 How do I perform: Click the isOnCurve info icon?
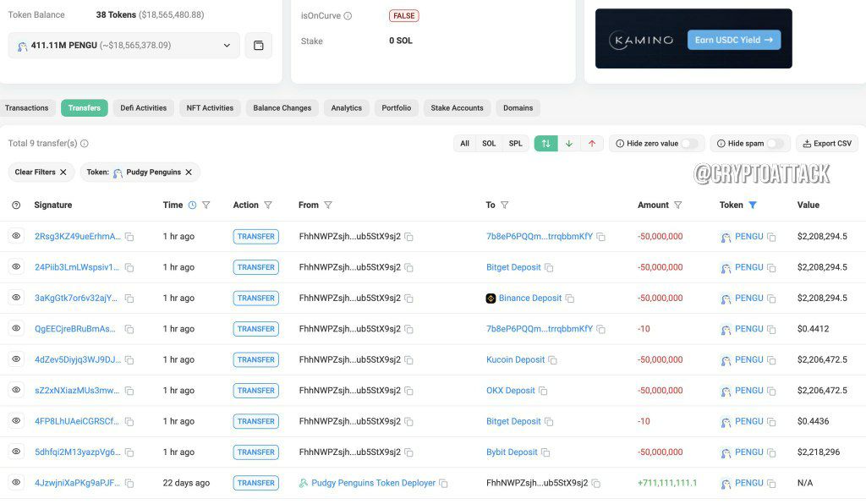coord(348,16)
